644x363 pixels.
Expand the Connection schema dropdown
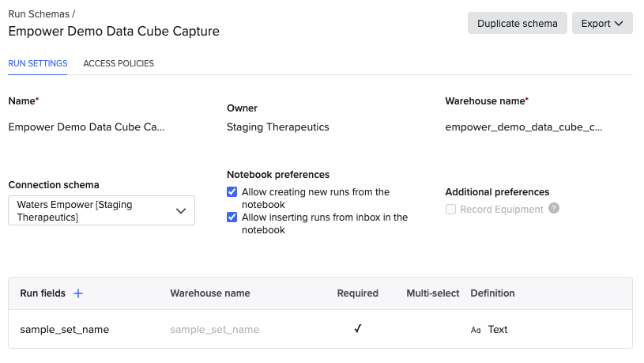(x=101, y=210)
